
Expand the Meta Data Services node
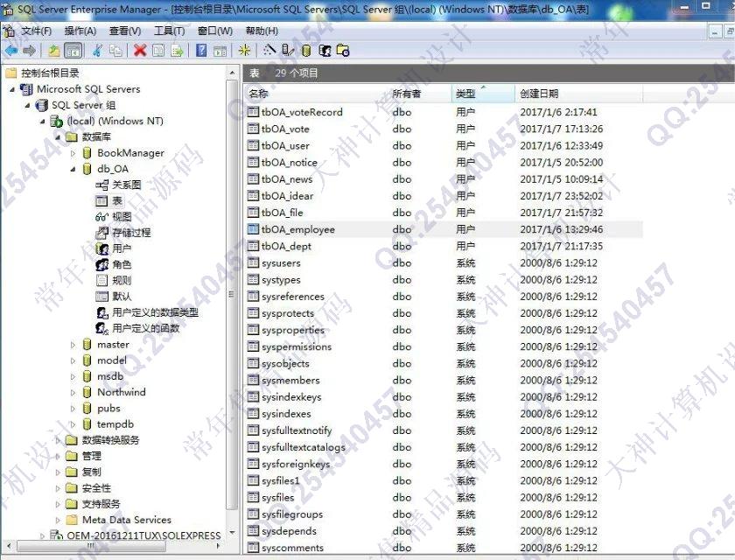coord(58,520)
